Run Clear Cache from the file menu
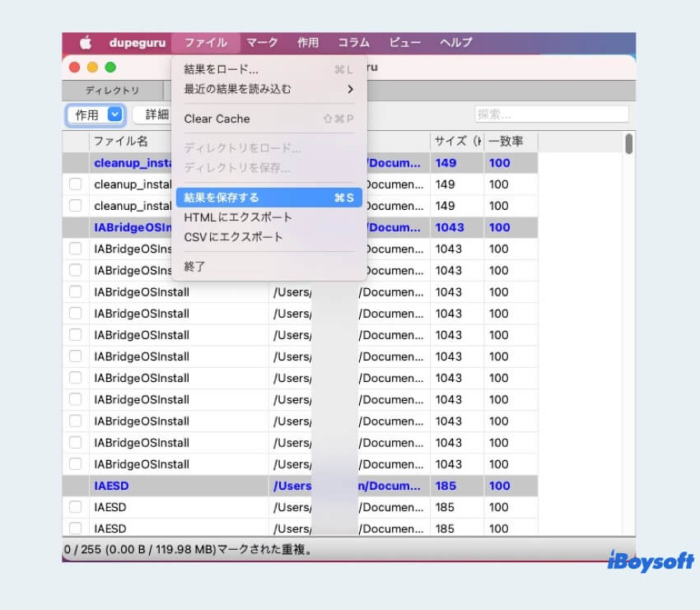The image size is (700, 610). [217, 119]
